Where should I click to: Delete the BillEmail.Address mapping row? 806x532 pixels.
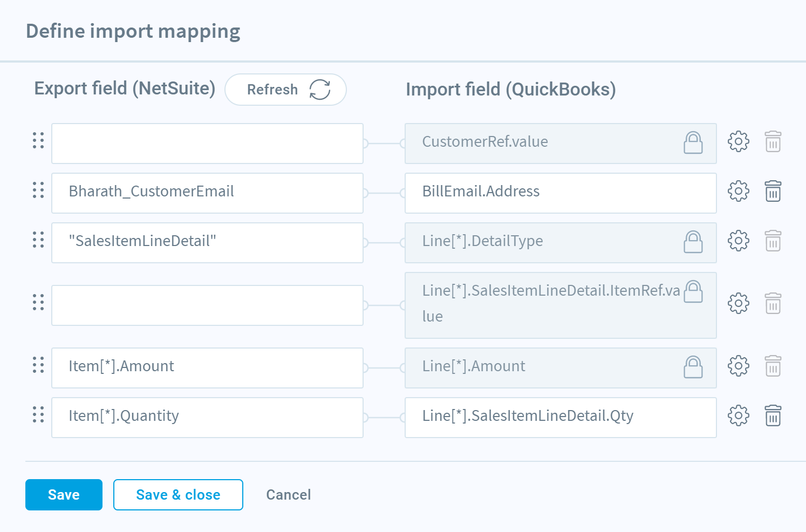(773, 191)
